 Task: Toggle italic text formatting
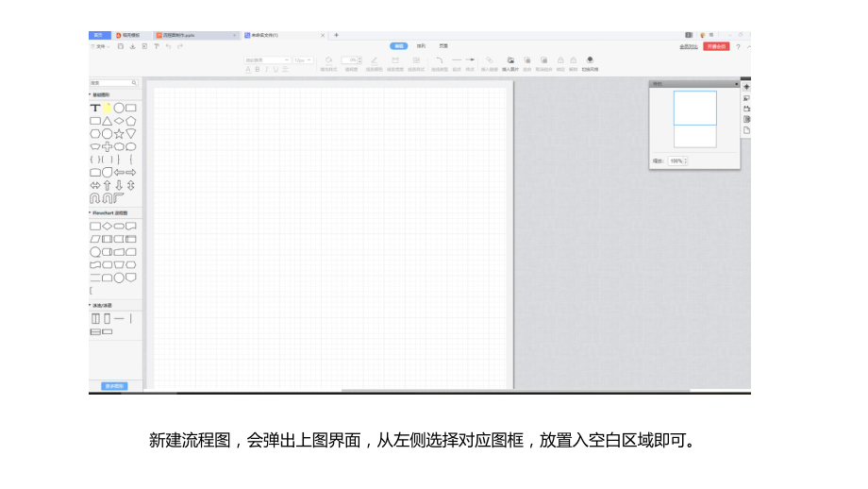(x=266, y=70)
